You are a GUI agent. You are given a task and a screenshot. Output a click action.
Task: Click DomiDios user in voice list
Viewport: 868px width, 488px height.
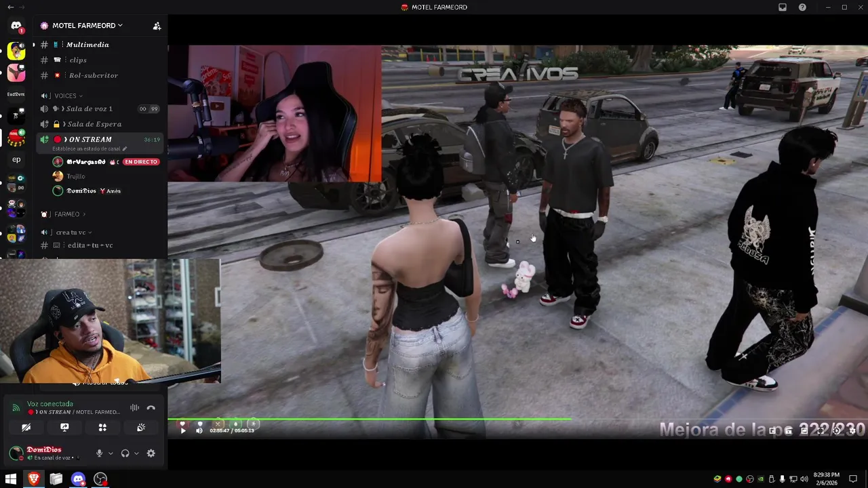81,191
